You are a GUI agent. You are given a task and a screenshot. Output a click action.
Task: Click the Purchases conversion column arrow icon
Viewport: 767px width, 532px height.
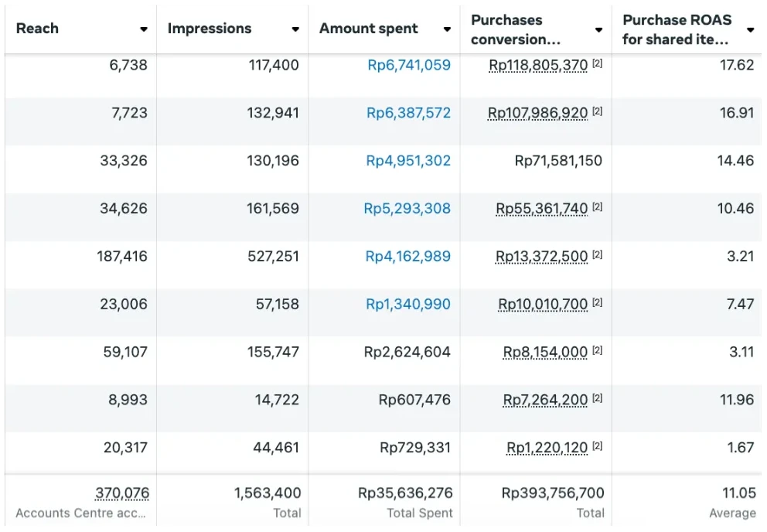pyautogui.click(x=598, y=29)
